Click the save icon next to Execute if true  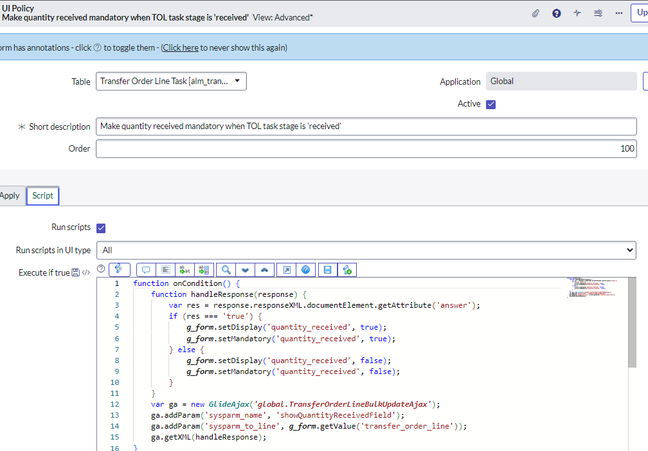click(x=76, y=272)
